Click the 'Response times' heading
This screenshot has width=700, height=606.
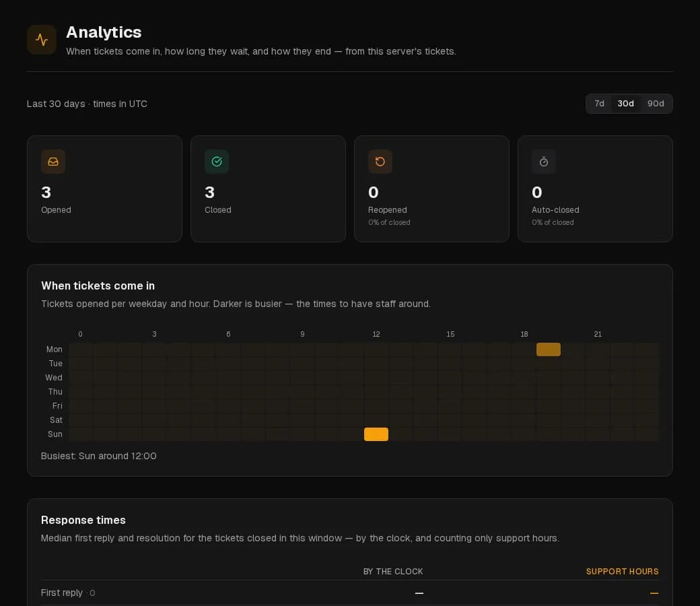(83, 520)
